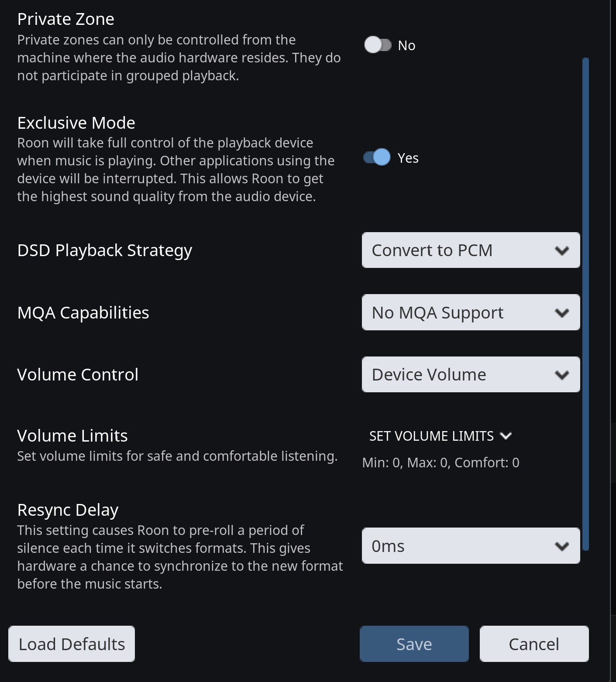616x682 pixels.
Task: Click the chevron arrow in Device Volume box
Action: pos(562,375)
